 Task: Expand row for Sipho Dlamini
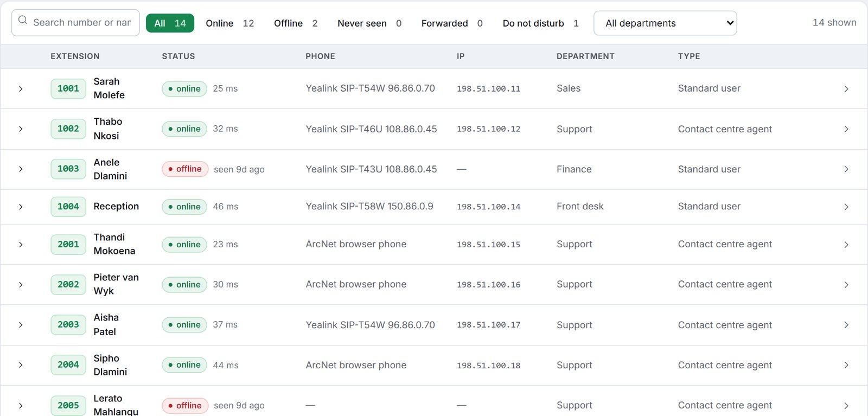coord(21,364)
